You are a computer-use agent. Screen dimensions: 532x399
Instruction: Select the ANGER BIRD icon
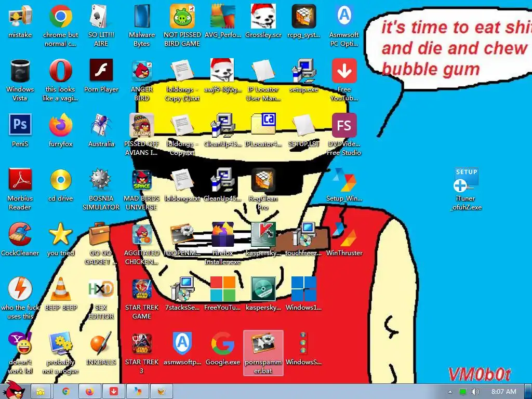tap(142, 71)
